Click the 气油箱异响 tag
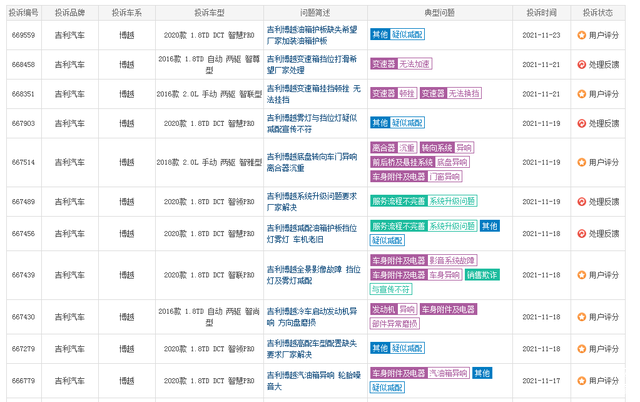 pyautogui.click(x=448, y=373)
